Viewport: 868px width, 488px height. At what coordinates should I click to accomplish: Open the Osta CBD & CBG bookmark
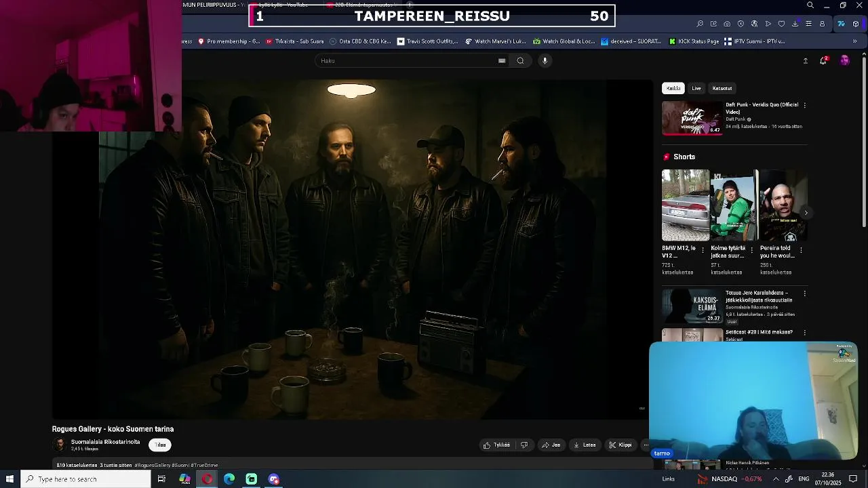(360, 41)
